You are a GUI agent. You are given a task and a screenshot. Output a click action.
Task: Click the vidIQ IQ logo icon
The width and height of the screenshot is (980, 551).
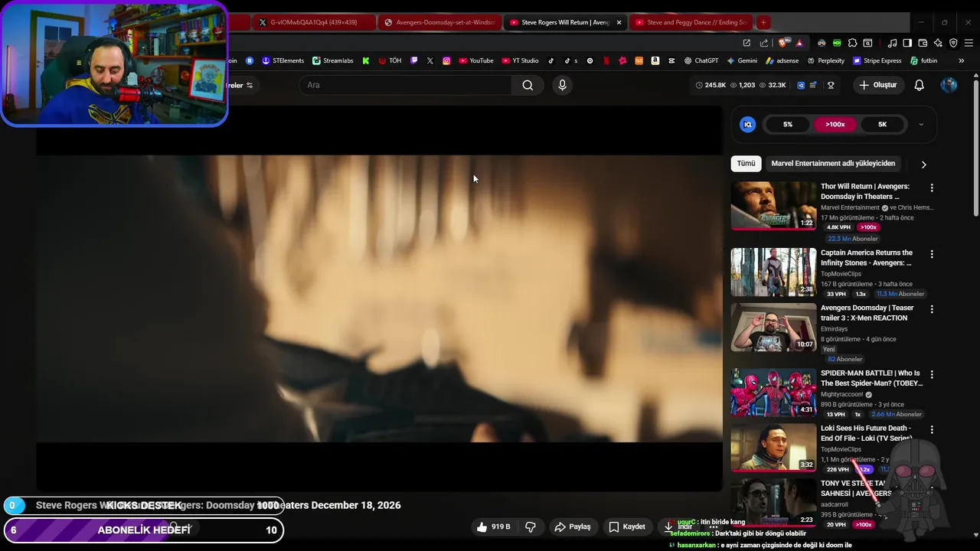click(x=748, y=124)
